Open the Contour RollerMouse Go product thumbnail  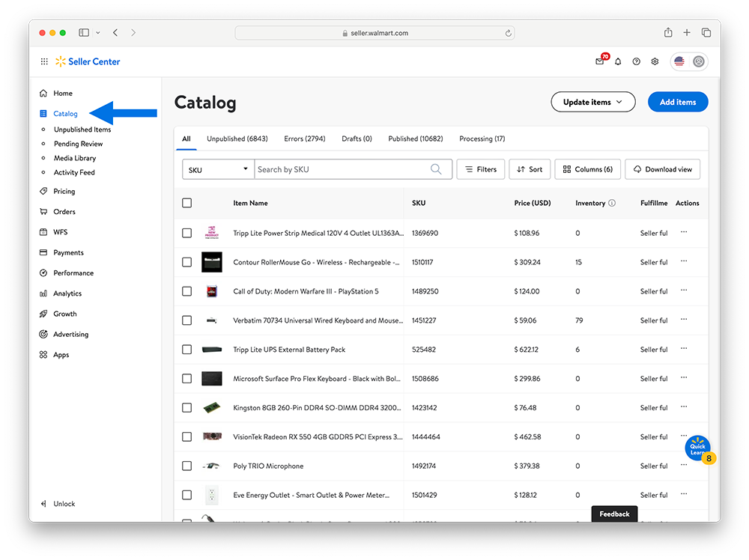tap(212, 262)
